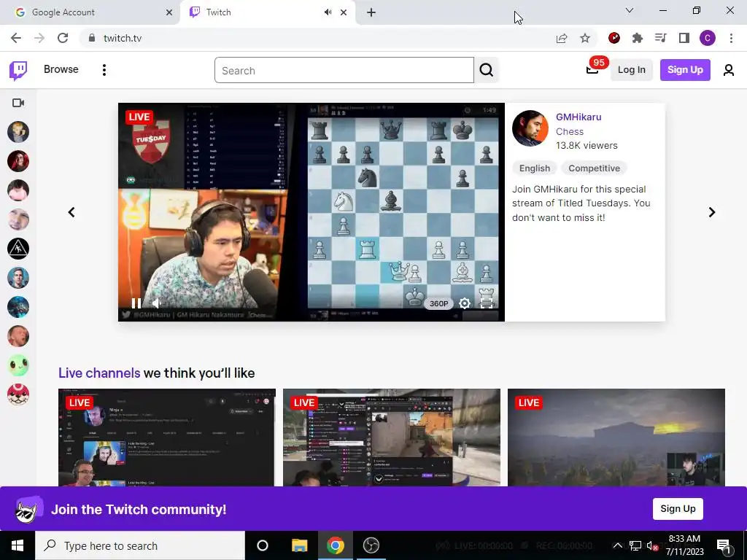This screenshot has width=747, height=560.
Task: Switch to the Google Account tab
Action: [x=90, y=12]
